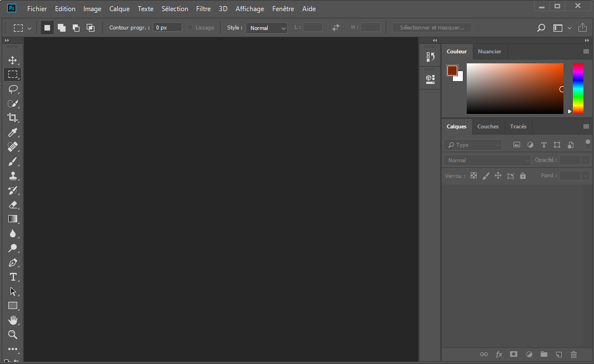The width and height of the screenshot is (594, 364).
Task: Toggle smart object layer filter
Action: point(571,144)
